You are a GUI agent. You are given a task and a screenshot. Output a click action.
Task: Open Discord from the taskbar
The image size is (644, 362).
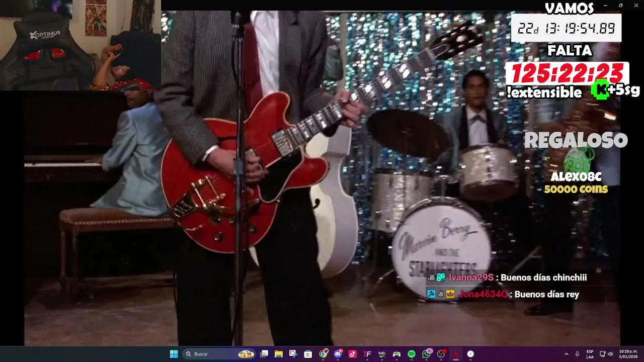(338, 354)
